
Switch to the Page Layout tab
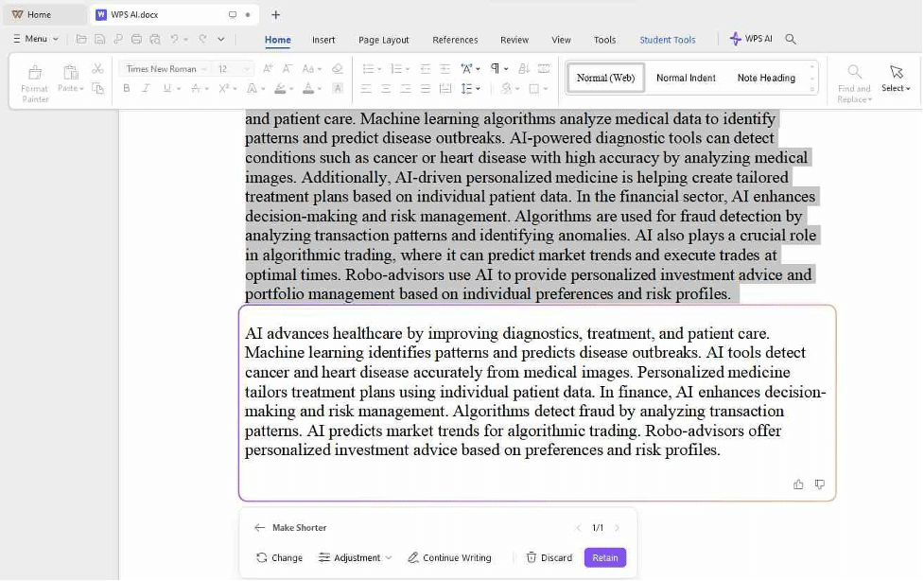(383, 40)
